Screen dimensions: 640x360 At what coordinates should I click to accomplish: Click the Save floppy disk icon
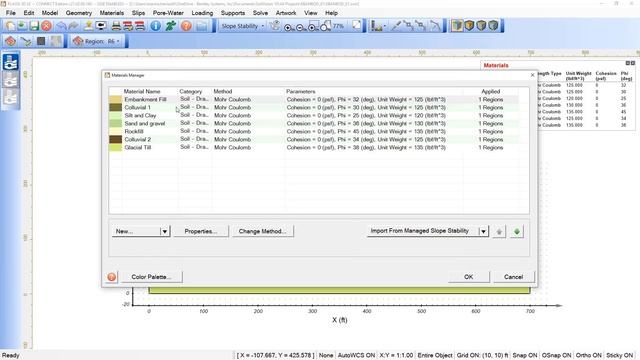(x=34, y=26)
